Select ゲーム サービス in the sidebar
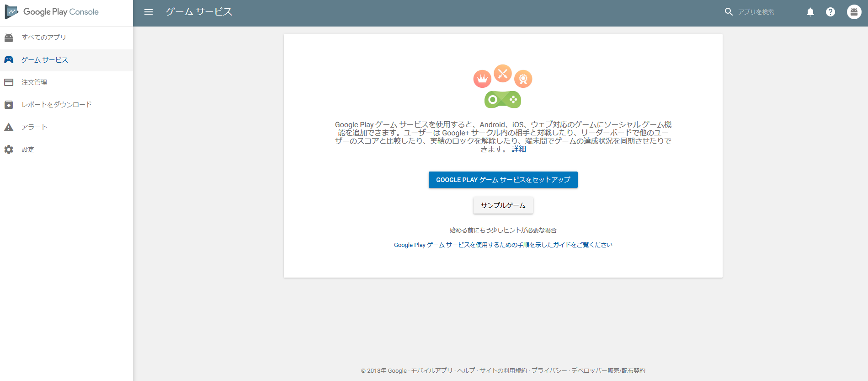Screen dimensions: 868x381 66,60
